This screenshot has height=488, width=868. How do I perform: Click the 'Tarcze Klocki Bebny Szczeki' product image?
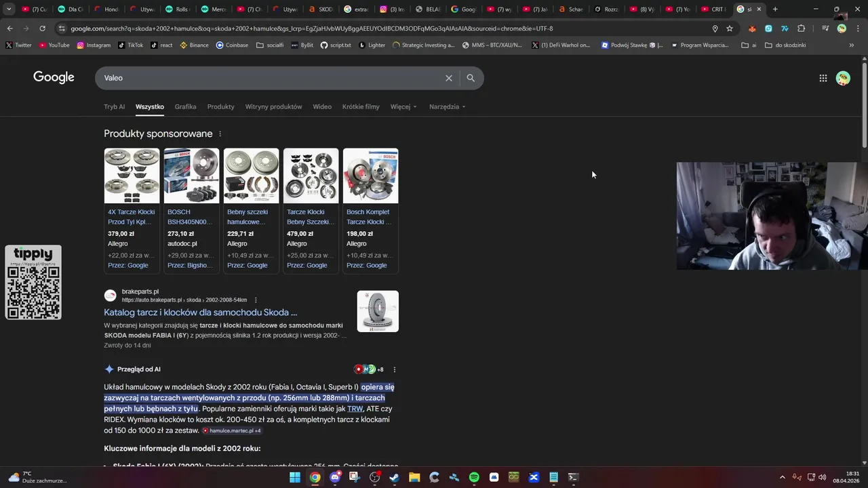(x=311, y=176)
